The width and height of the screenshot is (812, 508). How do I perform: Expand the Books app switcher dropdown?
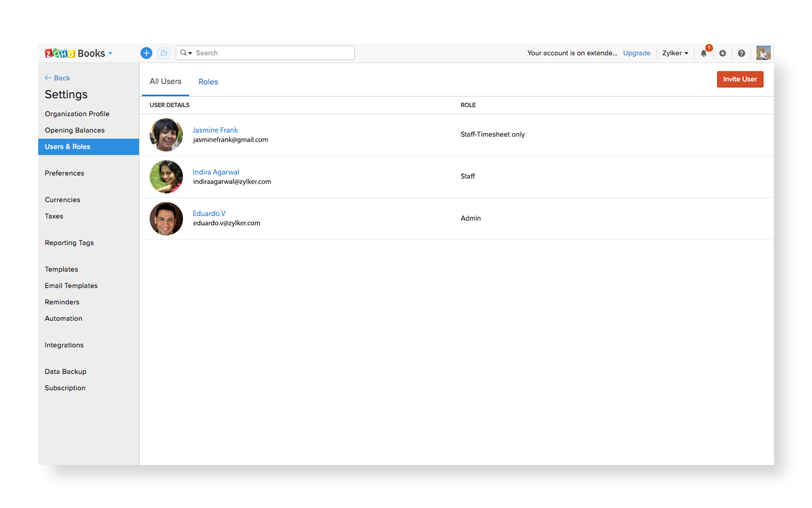(x=110, y=53)
